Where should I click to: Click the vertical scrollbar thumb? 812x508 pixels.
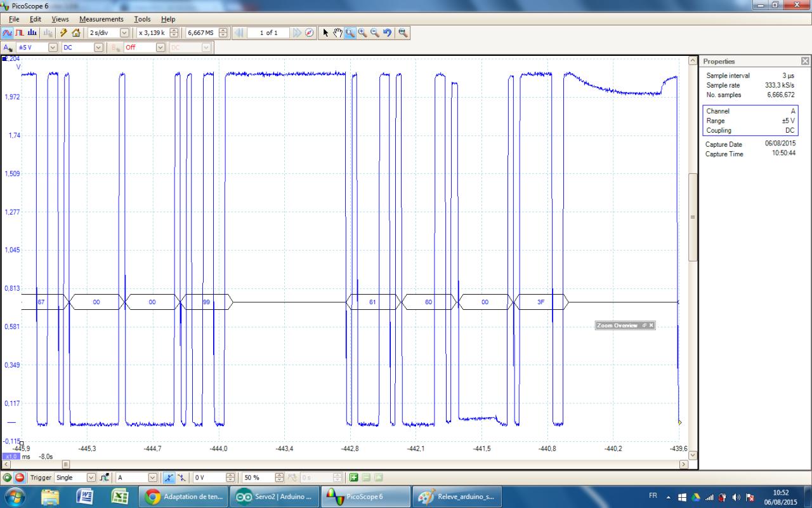693,217
